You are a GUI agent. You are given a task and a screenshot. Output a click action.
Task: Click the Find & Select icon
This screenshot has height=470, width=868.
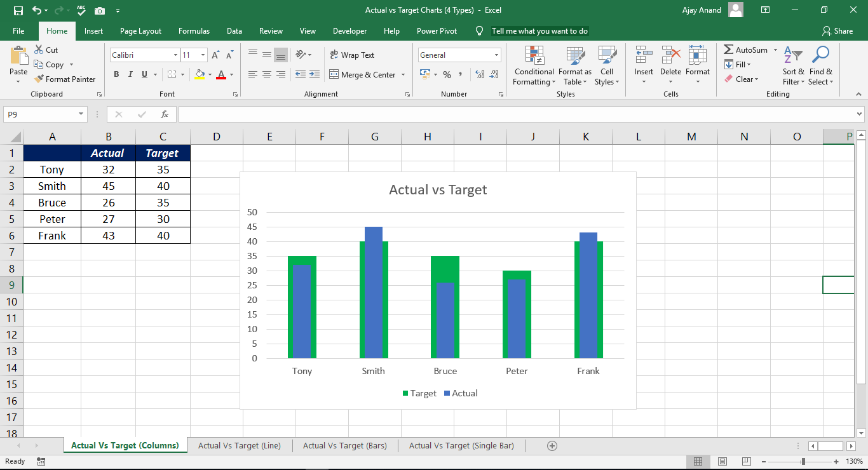820,65
